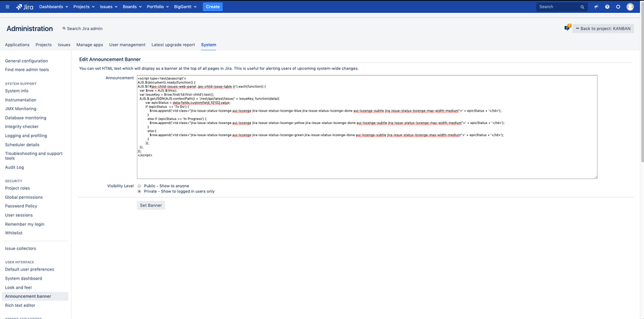Viewport: 644px width, 319px height.
Task: Open Troubleshooting and support tools
Action: [x=34, y=156]
